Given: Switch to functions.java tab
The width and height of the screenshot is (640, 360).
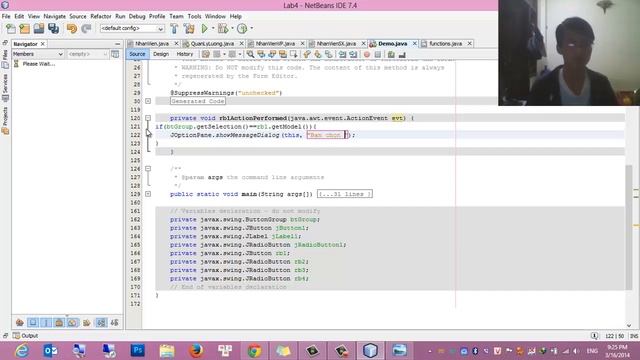Looking at the screenshot, I should 445,43.
